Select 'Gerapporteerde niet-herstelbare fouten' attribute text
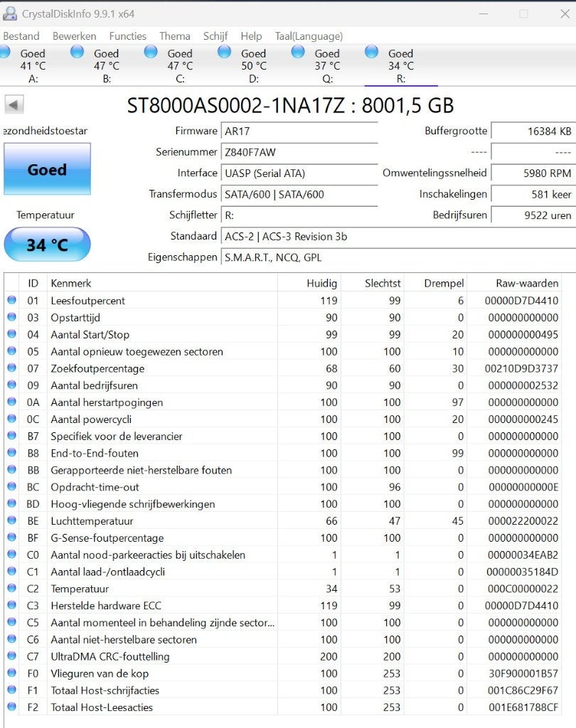 [142, 471]
